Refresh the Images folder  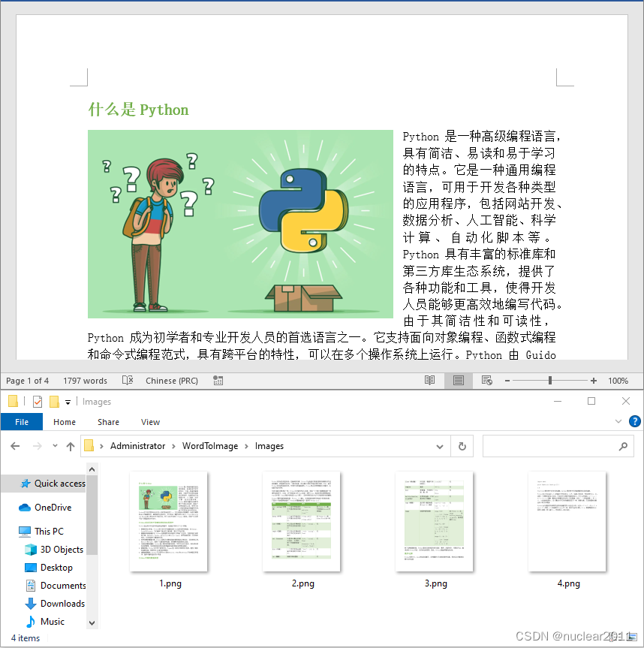click(x=462, y=446)
